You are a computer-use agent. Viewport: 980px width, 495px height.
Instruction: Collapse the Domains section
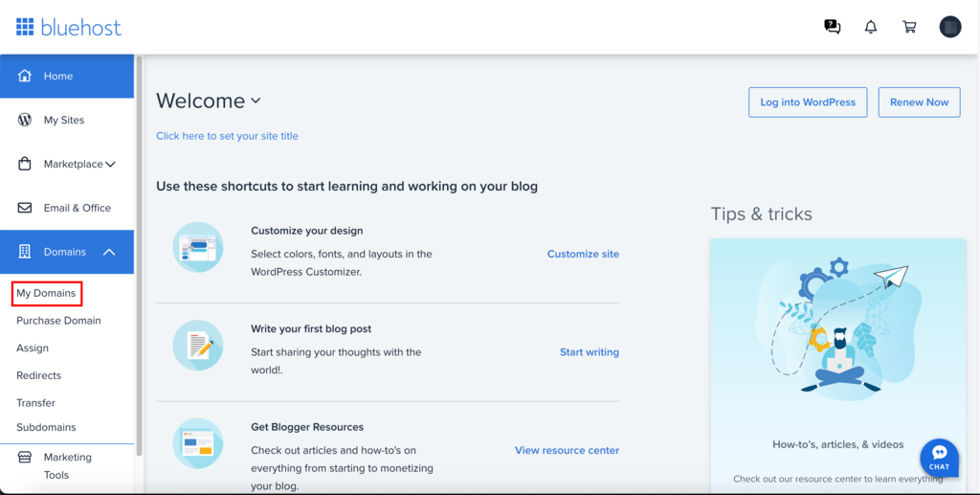[109, 252]
